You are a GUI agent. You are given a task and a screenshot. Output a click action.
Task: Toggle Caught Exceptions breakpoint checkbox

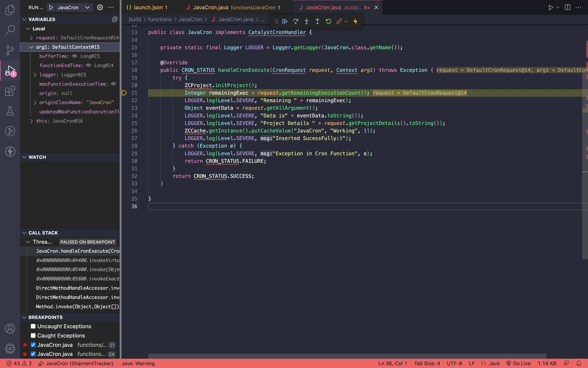tap(33, 335)
